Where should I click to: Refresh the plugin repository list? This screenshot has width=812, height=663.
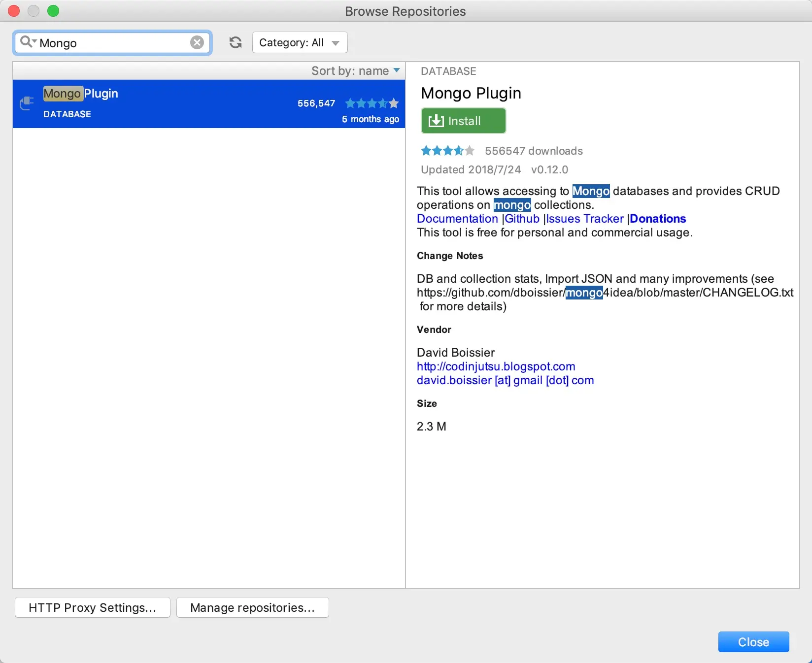[236, 43]
